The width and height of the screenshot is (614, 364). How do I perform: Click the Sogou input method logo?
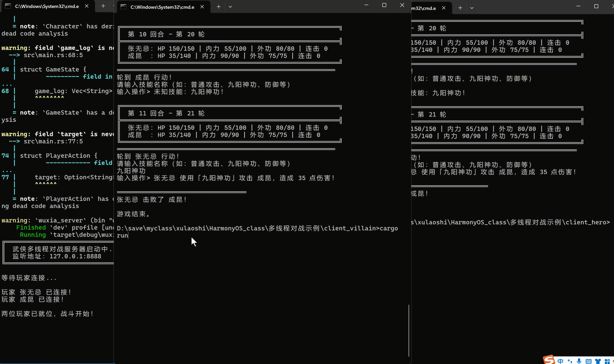[549, 360]
